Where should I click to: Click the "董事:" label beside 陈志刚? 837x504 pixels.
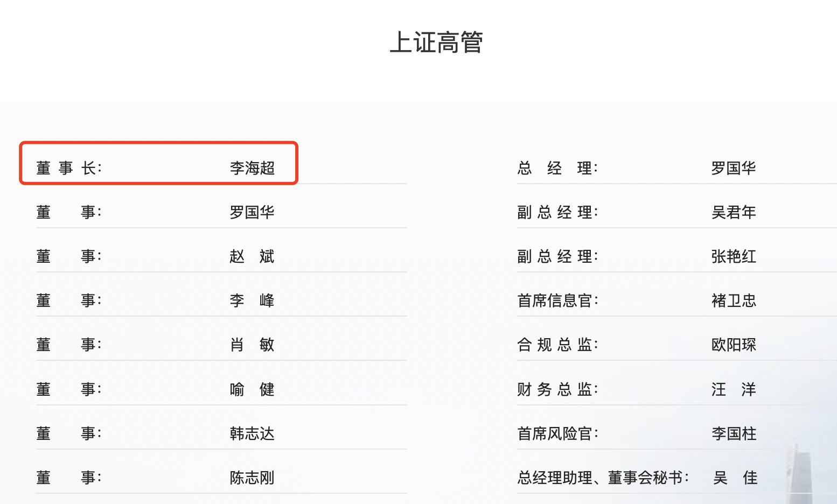(69, 478)
